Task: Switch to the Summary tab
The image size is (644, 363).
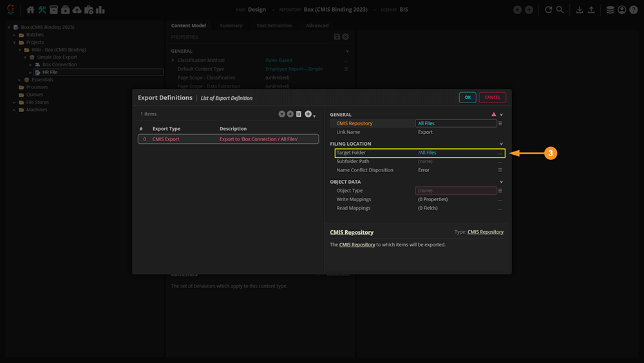Action: pos(231,26)
